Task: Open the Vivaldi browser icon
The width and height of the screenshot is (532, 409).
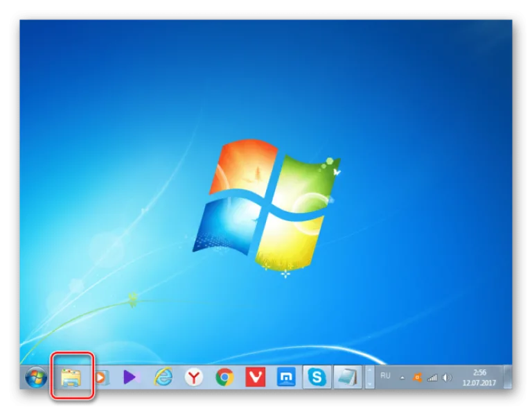Action: tap(255, 377)
